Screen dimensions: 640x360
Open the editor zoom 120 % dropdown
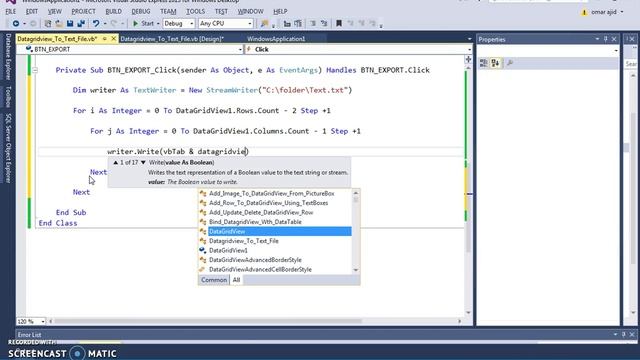click(x=43, y=322)
